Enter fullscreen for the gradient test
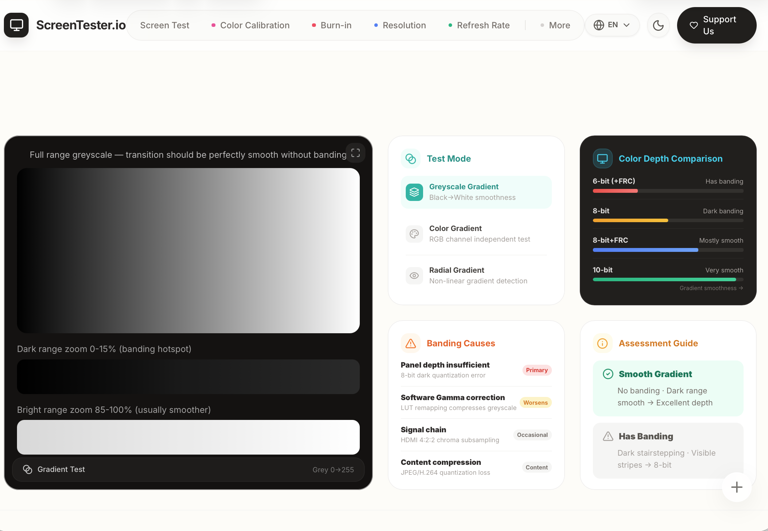Image resolution: width=768 pixels, height=531 pixels. (x=356, y=153)
